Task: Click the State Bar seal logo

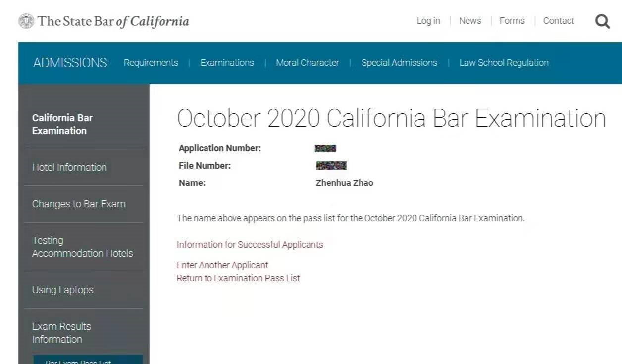Action: pos(26,21)
